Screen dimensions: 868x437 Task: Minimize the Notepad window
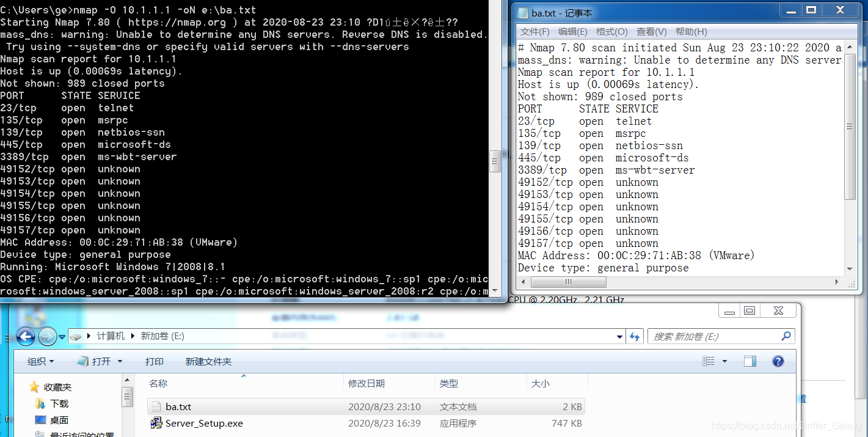tap(790, 9)
